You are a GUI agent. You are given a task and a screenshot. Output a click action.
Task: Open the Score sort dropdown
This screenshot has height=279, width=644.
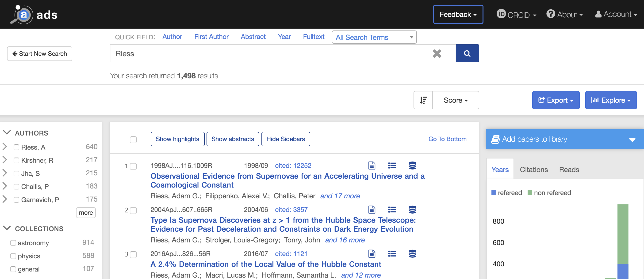tap(455, 100)
